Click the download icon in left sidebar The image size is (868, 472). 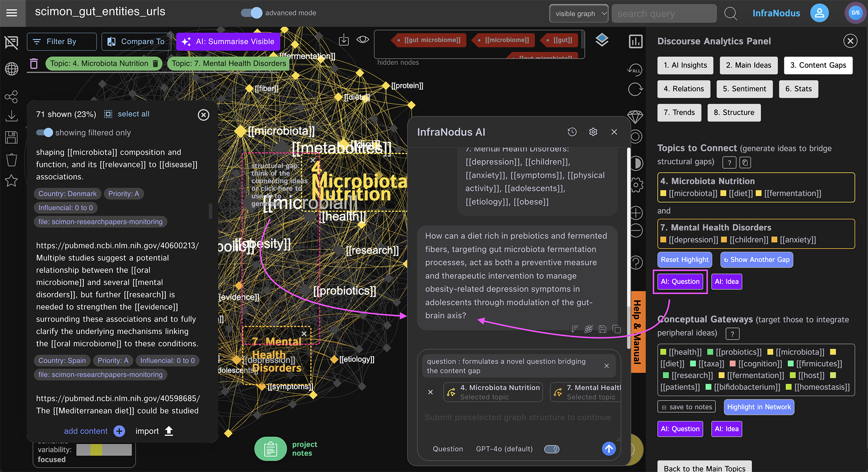11,116
